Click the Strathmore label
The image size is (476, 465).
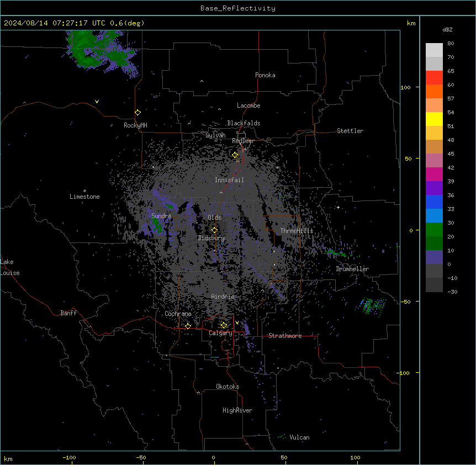285,336
